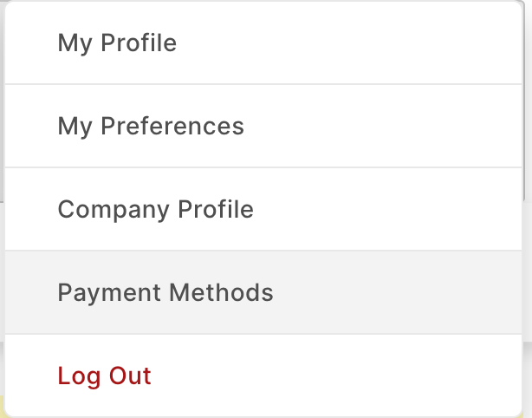Screen dimensions: 532x418
Task: Pick My Preferences below My Profile
Action: (x=263, y=126)
